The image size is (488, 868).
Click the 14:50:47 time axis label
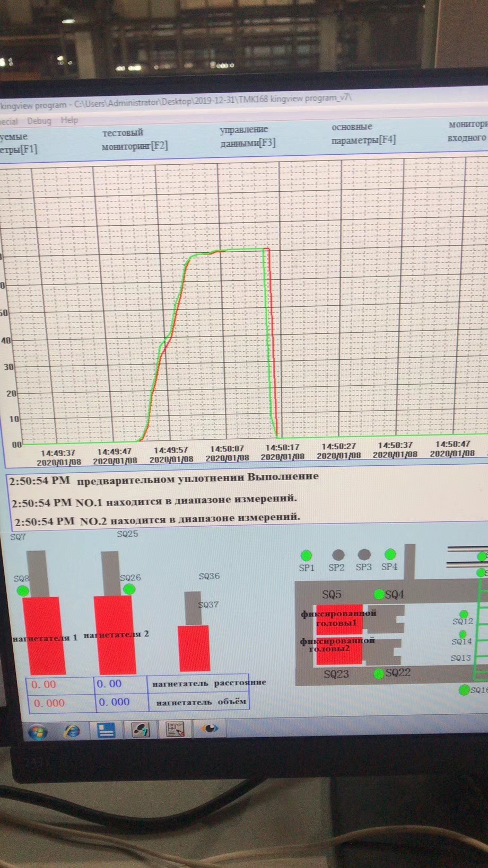452,449
